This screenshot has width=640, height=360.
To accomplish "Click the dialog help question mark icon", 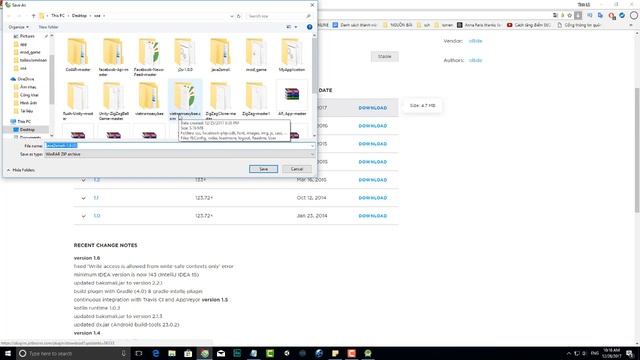I will tap(309, 27).
